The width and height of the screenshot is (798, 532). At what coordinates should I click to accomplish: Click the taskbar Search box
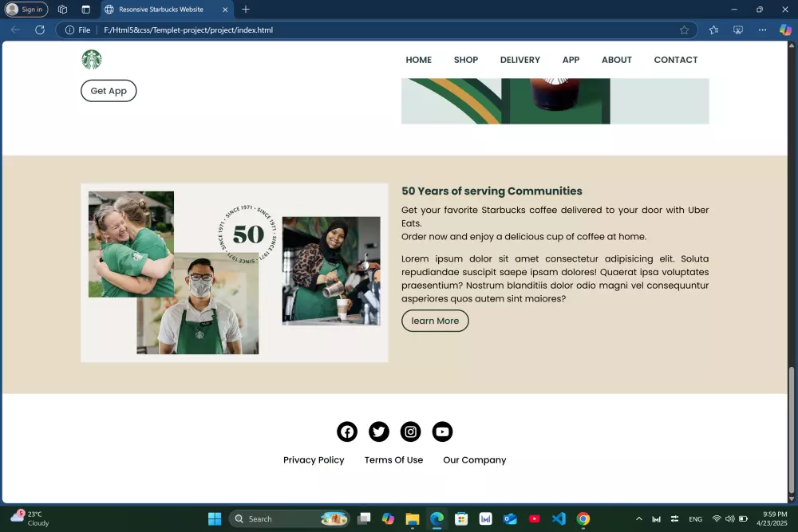point(289,518)
